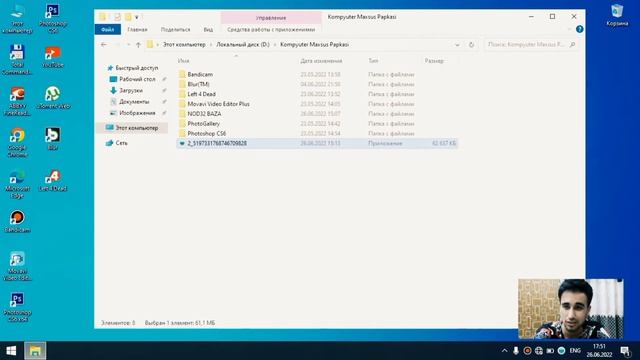Image resolution: width=640 pixels, height=360 pixels.
Task: Open the Windows Start menu
Action: [11, 351]
